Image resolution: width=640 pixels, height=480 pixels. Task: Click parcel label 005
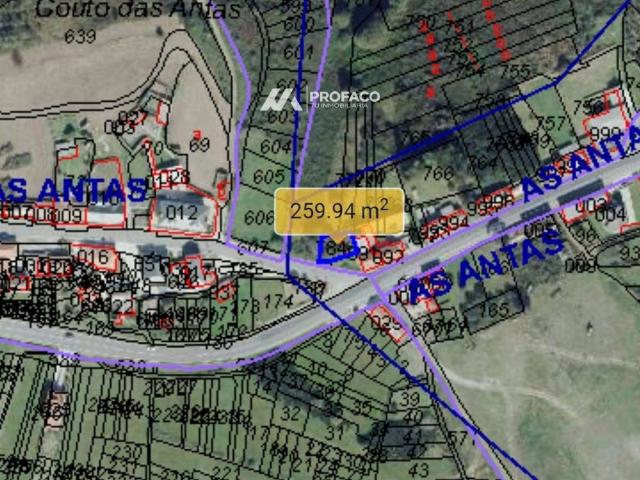point(538,231)
